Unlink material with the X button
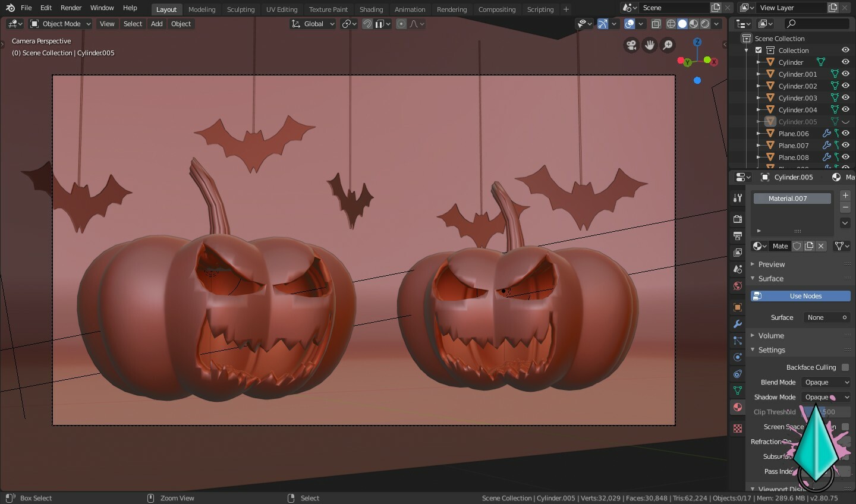This screenshot has width=856, height=504. (821, 246)
